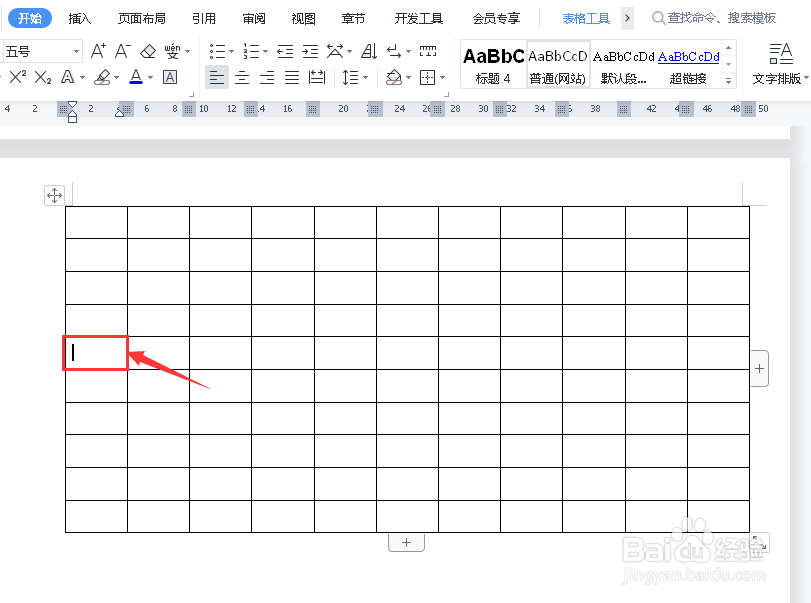Image resolution: width=811 pixels, height=603 pixels.
Task: Expand the font color dropdown arrow
Action: [151, 78]
